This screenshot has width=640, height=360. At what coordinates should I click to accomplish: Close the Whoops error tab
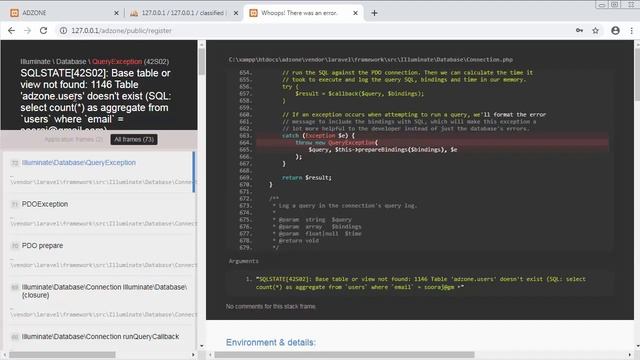point(356,13)
